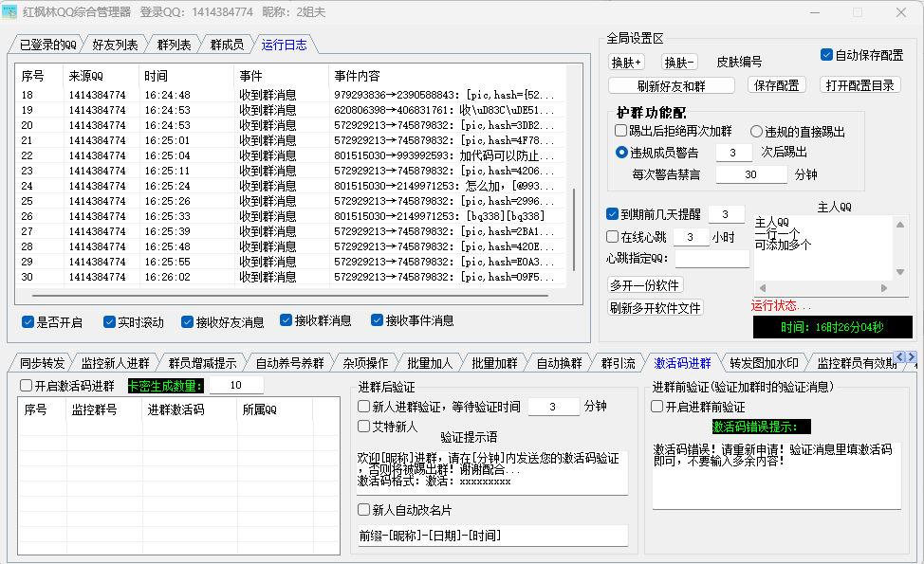Screen dimensions: 924x564
Task: Open config folder via 打开配置目录
Action: pos(859,85)
